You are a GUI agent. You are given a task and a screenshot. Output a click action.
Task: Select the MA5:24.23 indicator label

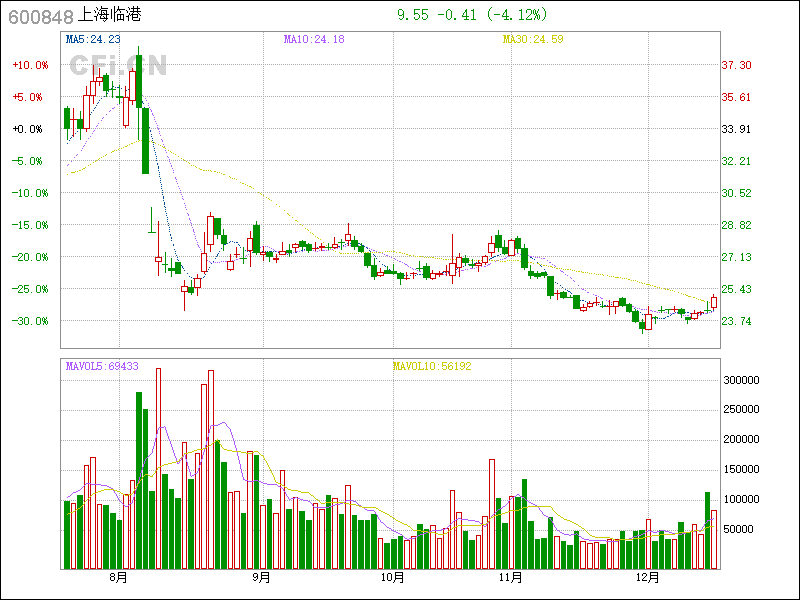coord(93,39)
